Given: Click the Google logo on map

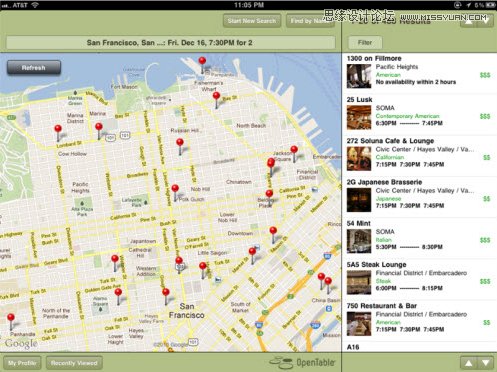Looking at the screenshot, I should (21, 343).
